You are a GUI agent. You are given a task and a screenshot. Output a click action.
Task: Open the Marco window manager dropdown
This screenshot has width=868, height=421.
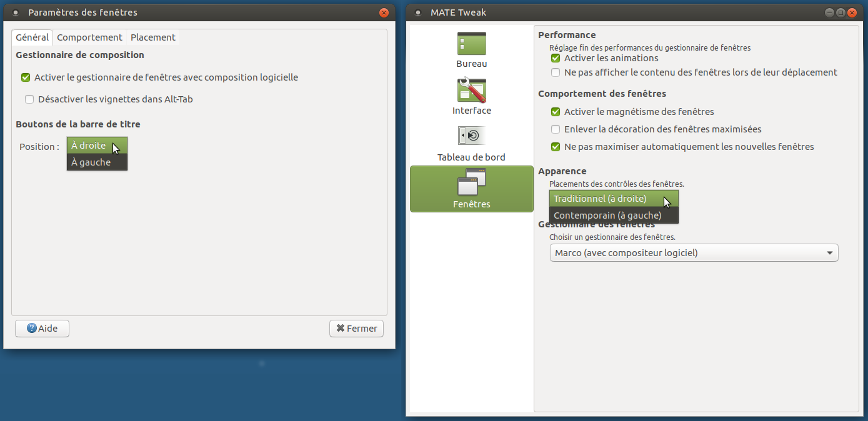pyautogui.click(x=694, y=253)
